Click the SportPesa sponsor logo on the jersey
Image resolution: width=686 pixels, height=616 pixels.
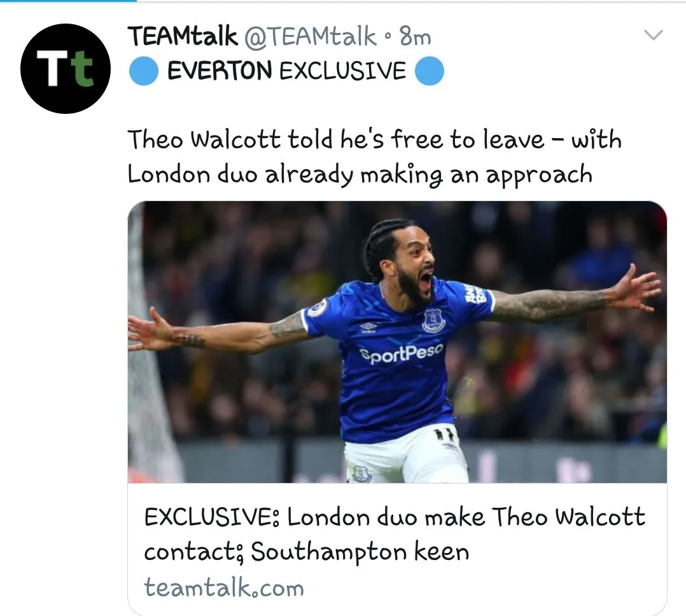pos(401,354)
